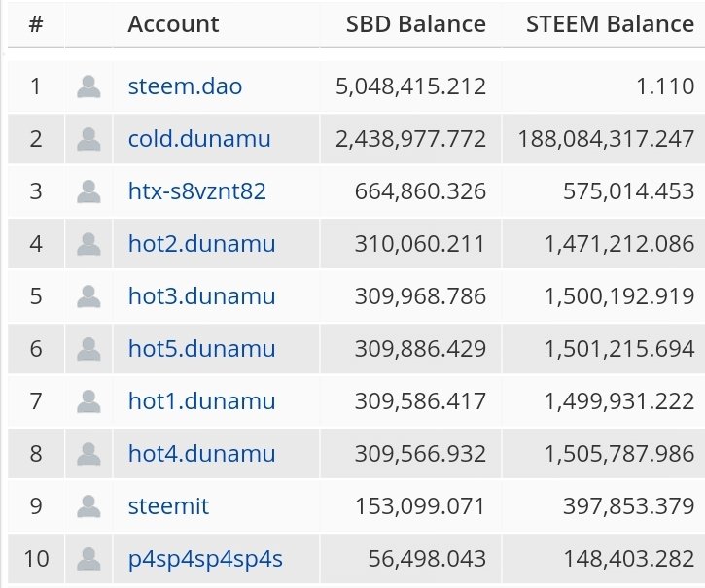Open the steem.dao account link
This screenshot has width=705, height=588.
pos(185,86)
